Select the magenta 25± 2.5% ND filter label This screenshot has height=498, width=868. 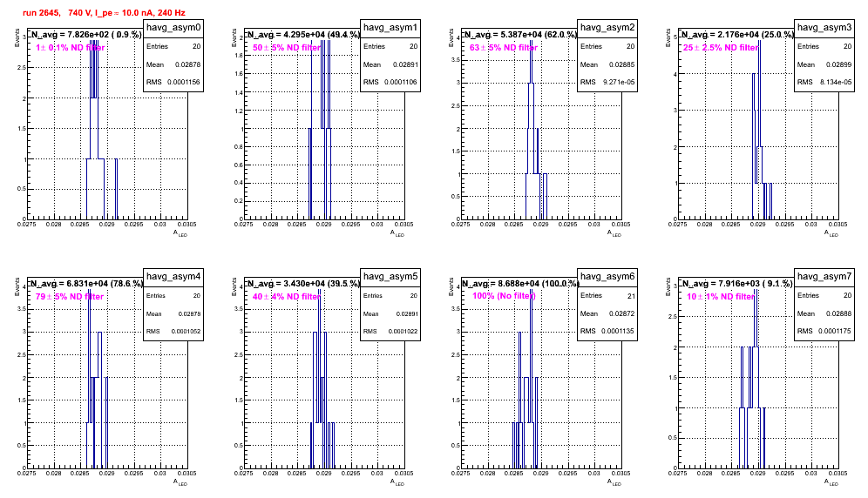(x=721, y=48)
